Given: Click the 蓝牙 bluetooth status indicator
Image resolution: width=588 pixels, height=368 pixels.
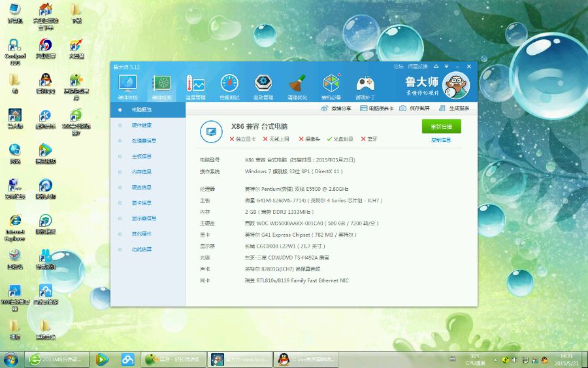Looking at the screenshot, I should (369, 139).
